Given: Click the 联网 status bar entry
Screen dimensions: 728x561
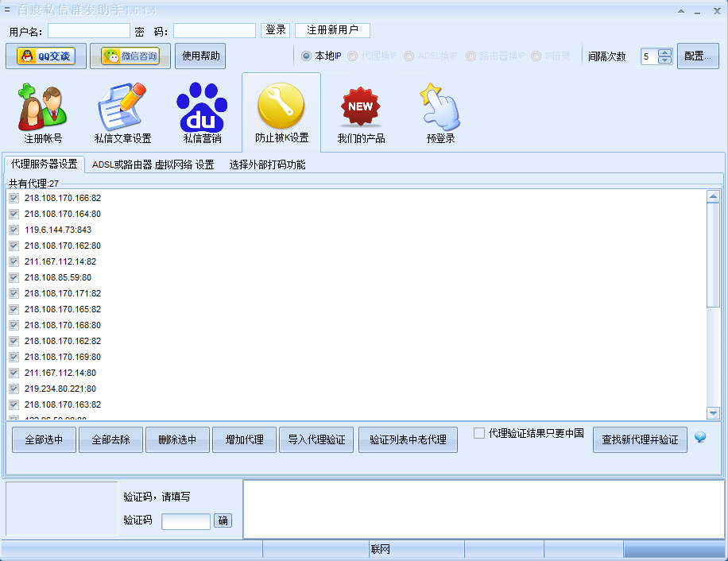Looking at the screenshot, I should [x=380, y=549].
